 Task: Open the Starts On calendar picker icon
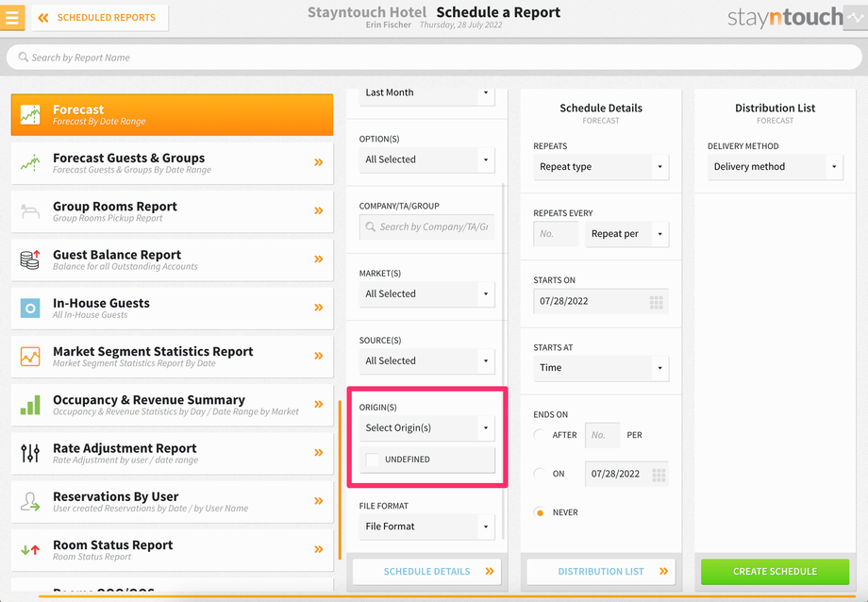[x=656, y=302]
